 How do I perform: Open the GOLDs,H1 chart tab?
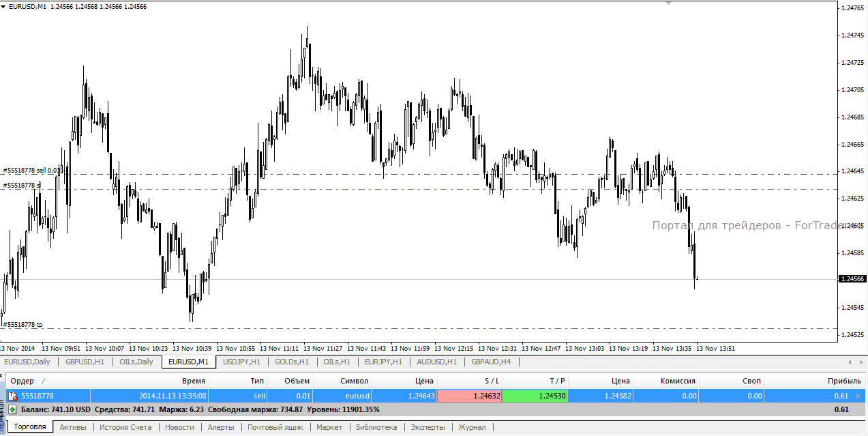[292, 362]
